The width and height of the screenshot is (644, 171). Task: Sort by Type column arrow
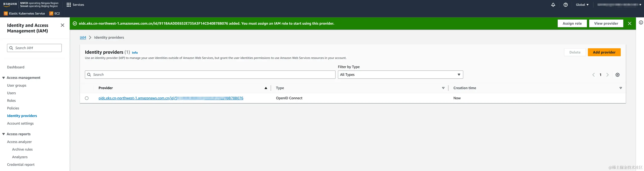click(443, 88)
